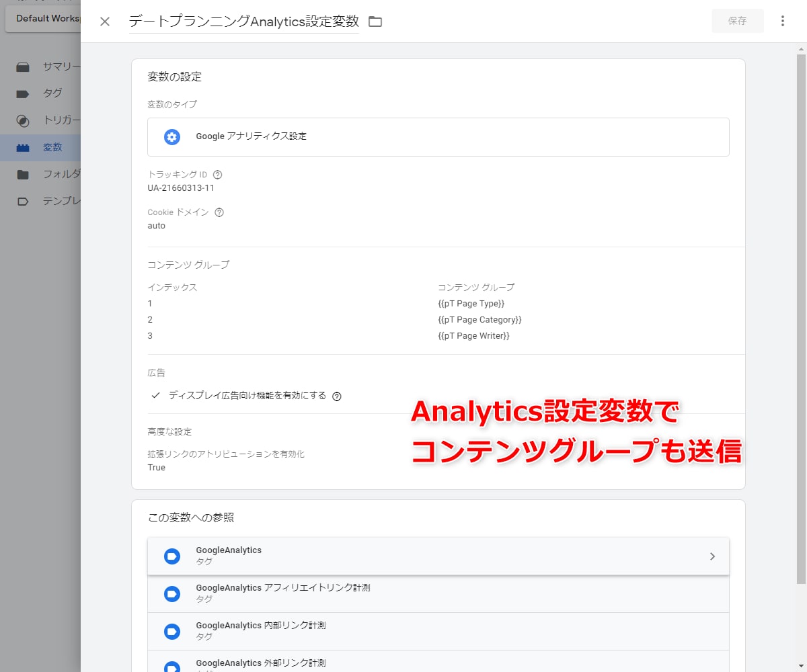Click the {{pT Page Type}} value

coord(471,304)
